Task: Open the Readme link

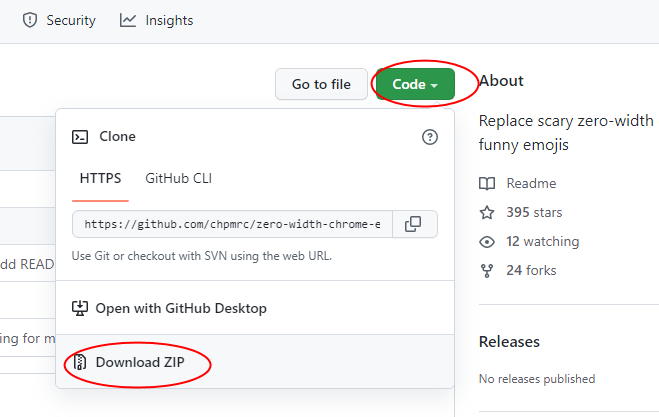Action: [x=531, y=183]
